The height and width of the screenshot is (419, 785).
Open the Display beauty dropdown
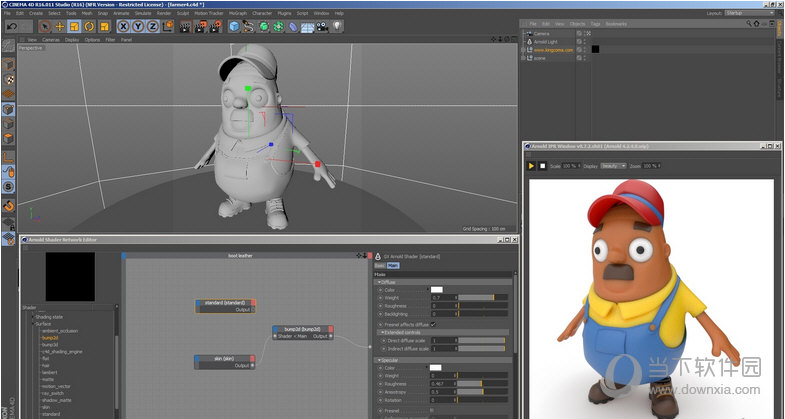612,165
